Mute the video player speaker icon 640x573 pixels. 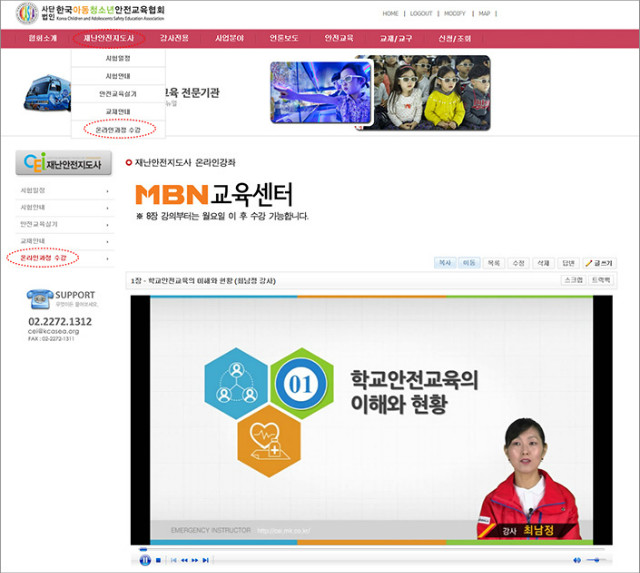point(577,560)
